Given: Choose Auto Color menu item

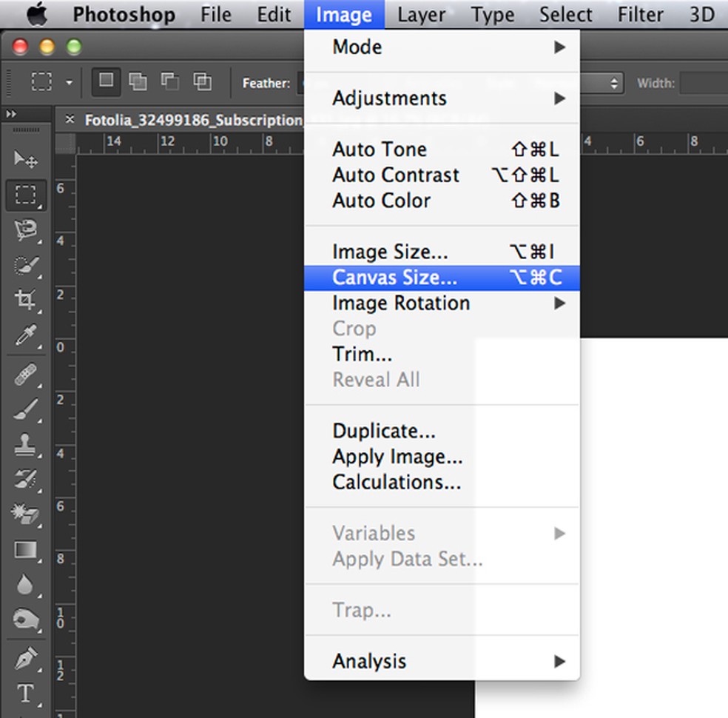Looking at the screenshot, I should (442, 201).
